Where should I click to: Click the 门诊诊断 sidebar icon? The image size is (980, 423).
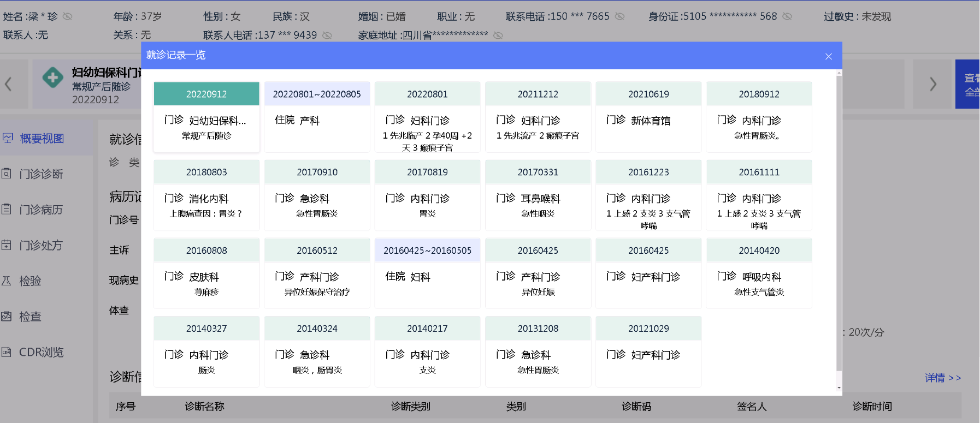[7, 174]
